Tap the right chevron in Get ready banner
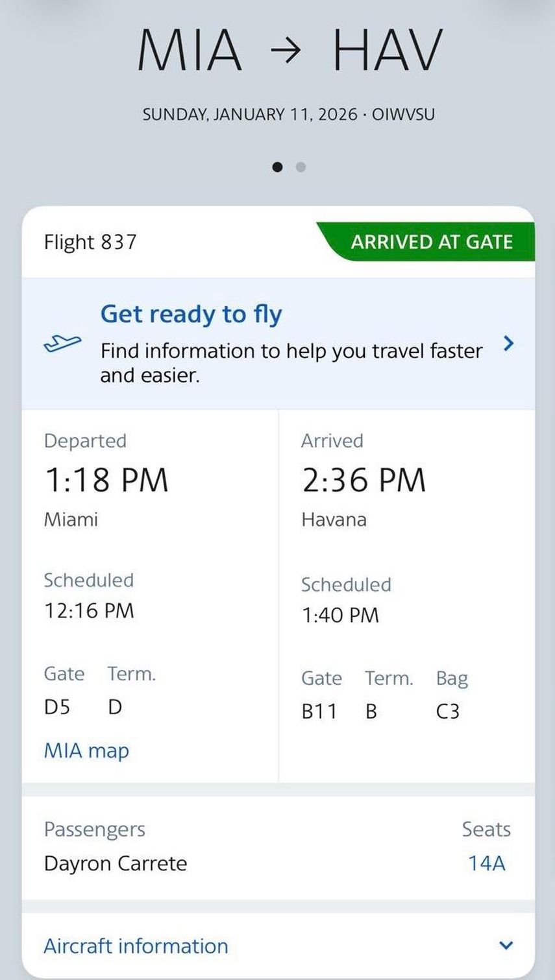 pos(509,343)
